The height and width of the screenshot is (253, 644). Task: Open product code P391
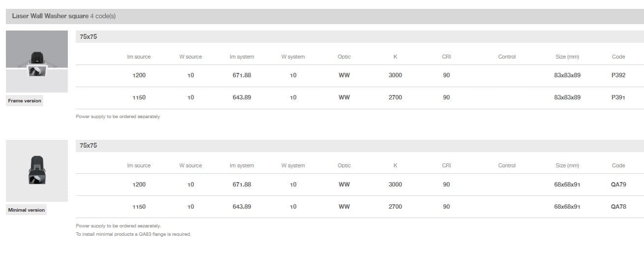618,97
